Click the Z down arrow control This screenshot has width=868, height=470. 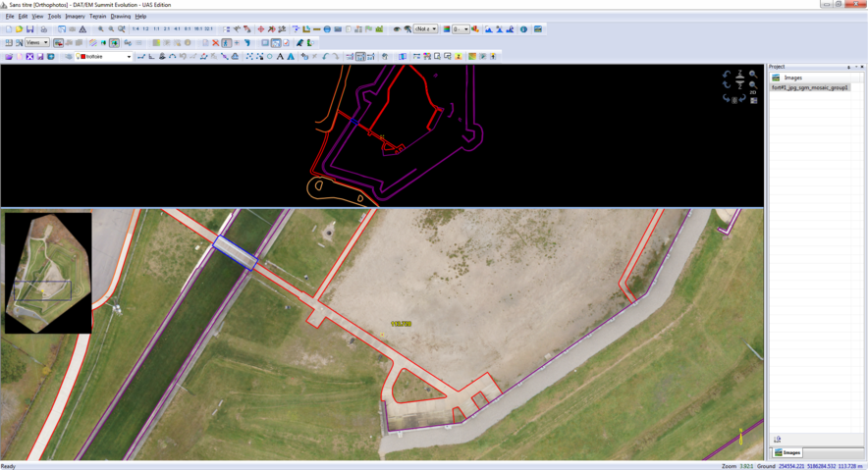click(x=739, y=85)
